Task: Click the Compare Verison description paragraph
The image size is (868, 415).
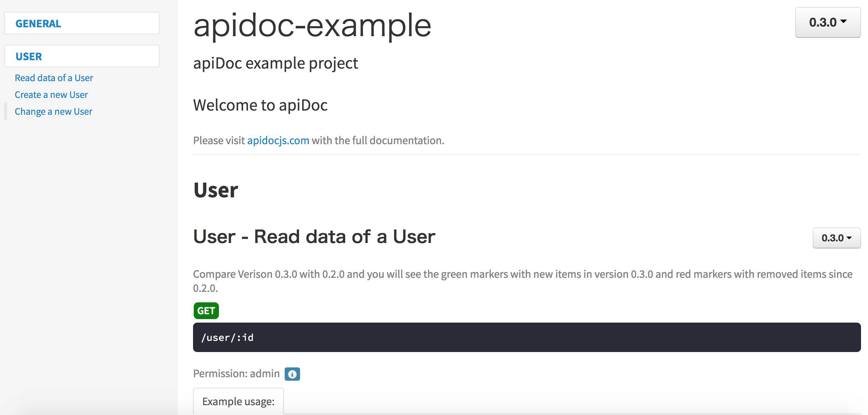Action: pyautogui.click(x=522, y=274)
